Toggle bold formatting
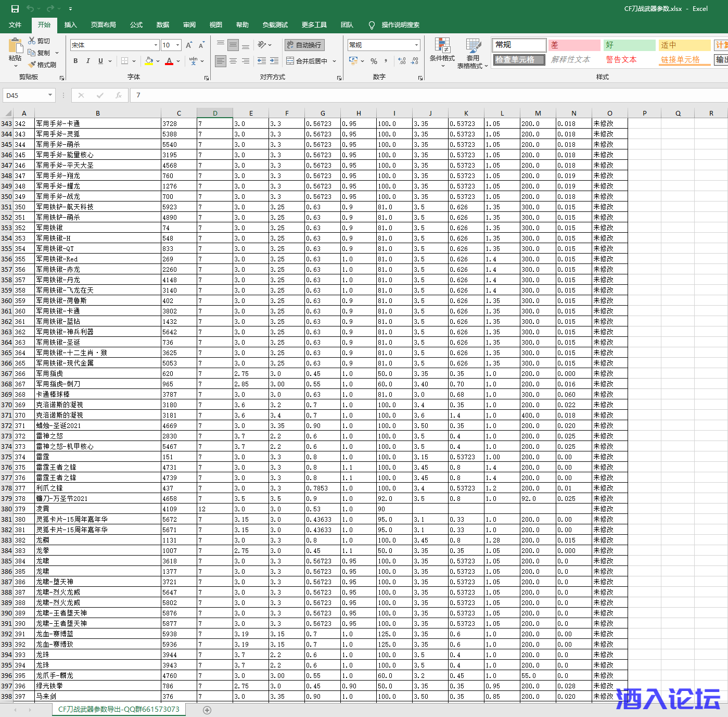The height and width of the screenshot is (717, 728). click(75, 61)
